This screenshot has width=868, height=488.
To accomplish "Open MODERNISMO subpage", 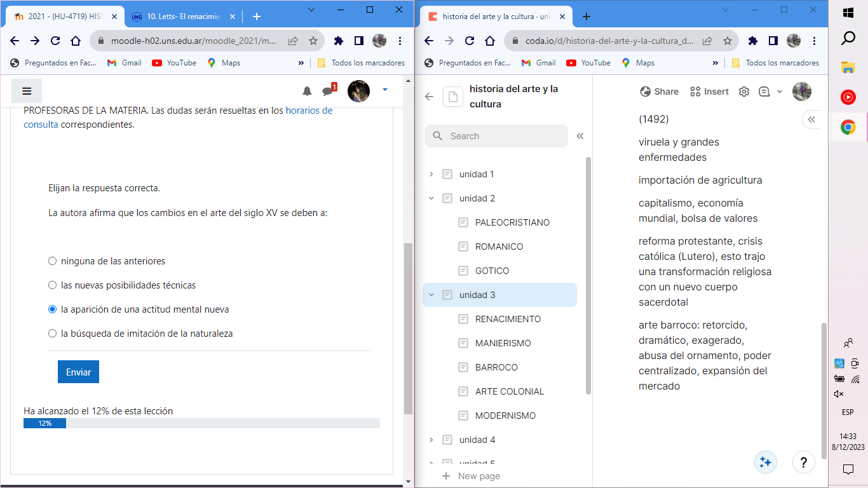I will click(x=505, y=416).
